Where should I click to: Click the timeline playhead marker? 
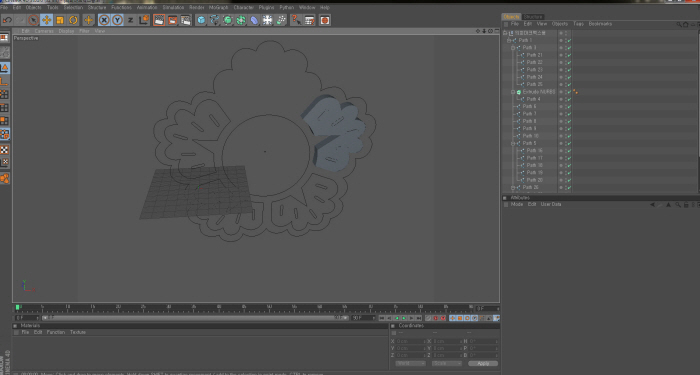coord(17,307)
